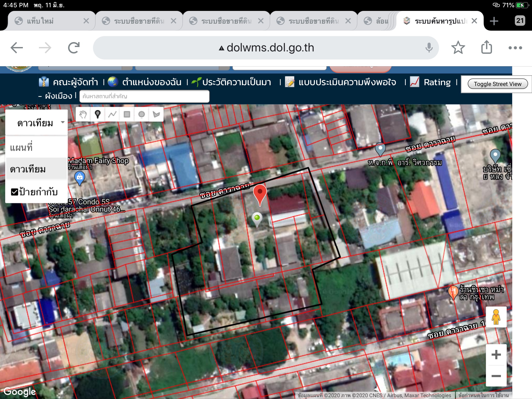Viewport: 532px width, 399px height.
Task: Select the circle drawing tool
Action: [142, 114]
